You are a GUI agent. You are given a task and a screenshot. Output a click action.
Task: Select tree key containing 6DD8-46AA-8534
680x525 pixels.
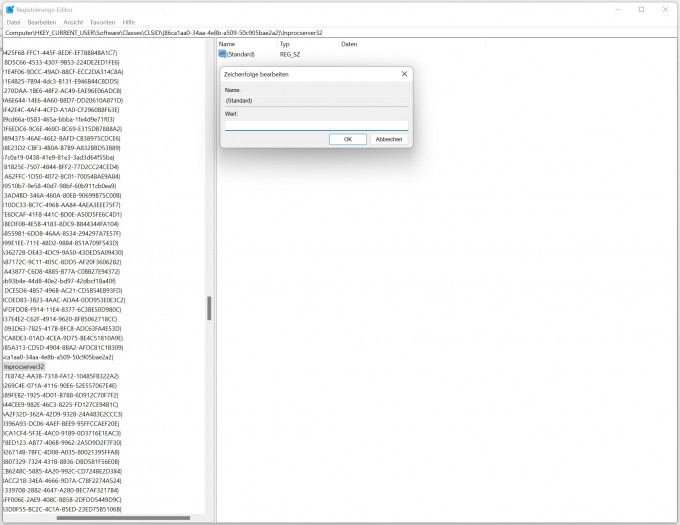pos(62,234)
